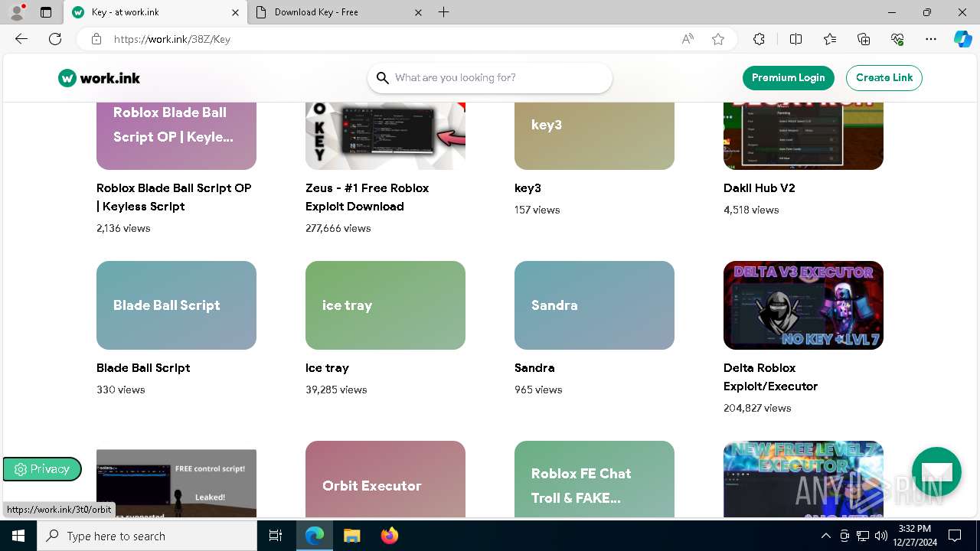The width and height of the screenshot is (980, 551).
Task: Close the 'Download Key - Free' tab
Action: [x=418, y=12]
